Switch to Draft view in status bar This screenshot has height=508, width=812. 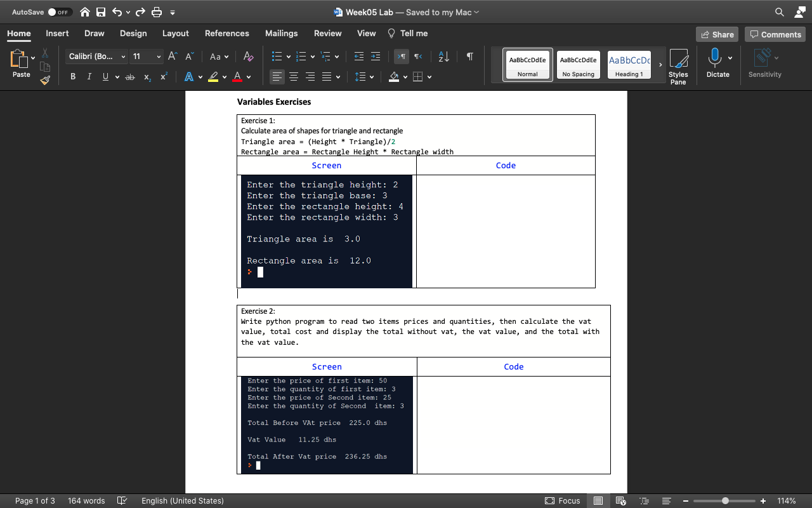(x=666, y=500)
